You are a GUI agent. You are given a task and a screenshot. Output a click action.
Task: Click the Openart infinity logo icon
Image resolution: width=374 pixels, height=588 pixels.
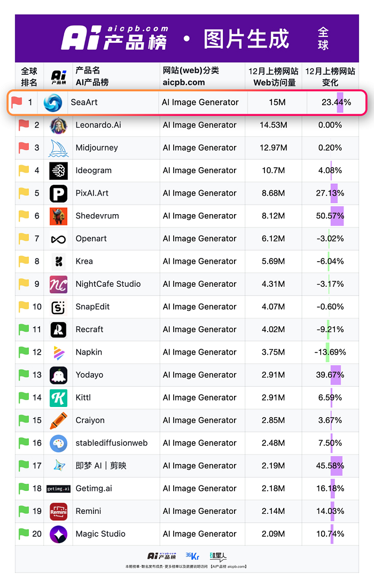[58, 239]
